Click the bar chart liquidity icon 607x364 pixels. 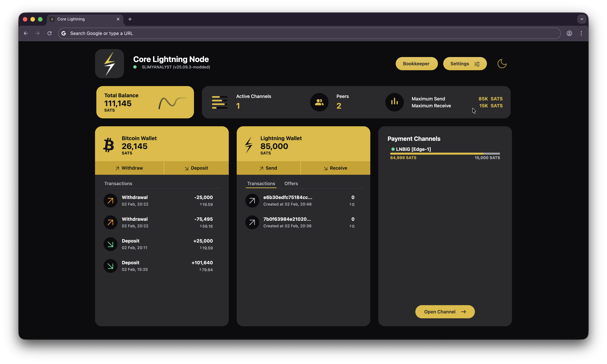[394, 102]
